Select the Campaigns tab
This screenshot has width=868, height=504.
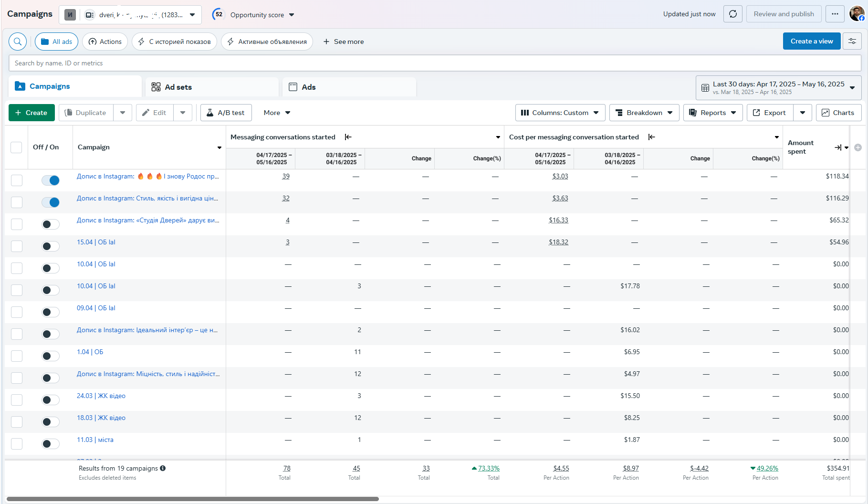75,86
